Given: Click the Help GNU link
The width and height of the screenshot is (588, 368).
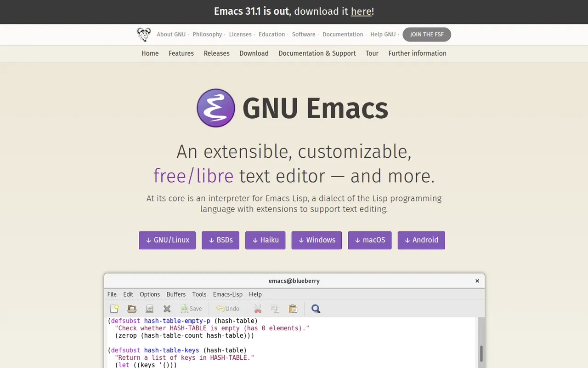Looking at the screenshot, I should (x=383, y=34).
